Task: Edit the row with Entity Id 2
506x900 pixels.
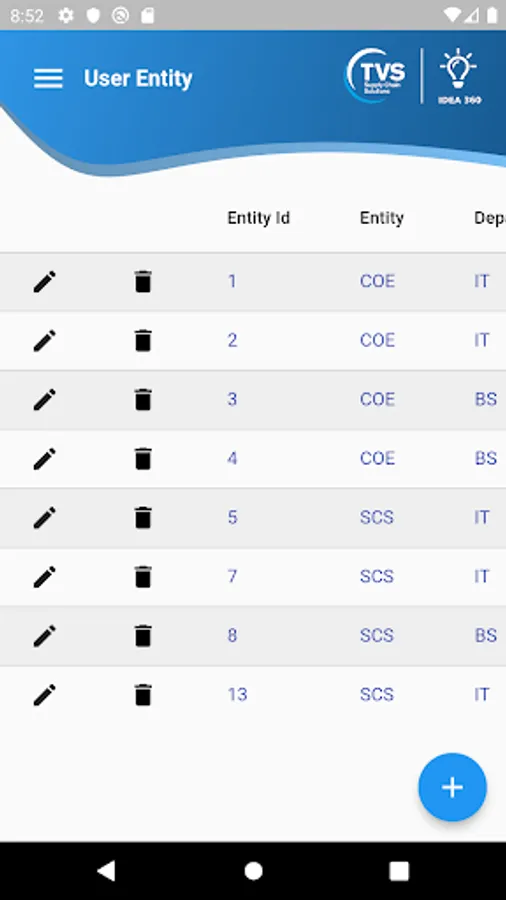Action: pyautogui.click(x=45, y=341)
